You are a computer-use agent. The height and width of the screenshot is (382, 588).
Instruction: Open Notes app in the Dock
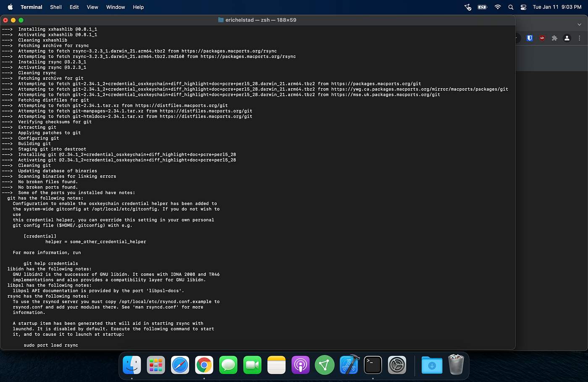click(276, 365)
